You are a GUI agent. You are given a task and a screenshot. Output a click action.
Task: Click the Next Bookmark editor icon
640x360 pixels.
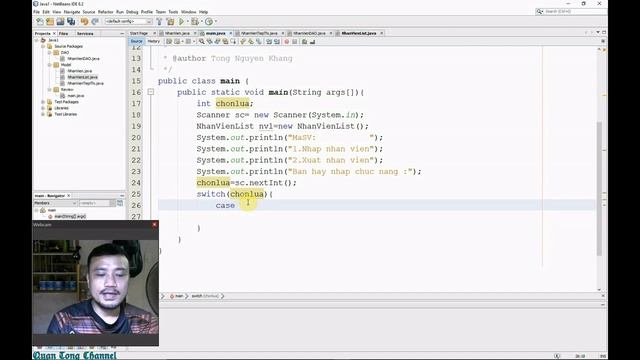250,41
